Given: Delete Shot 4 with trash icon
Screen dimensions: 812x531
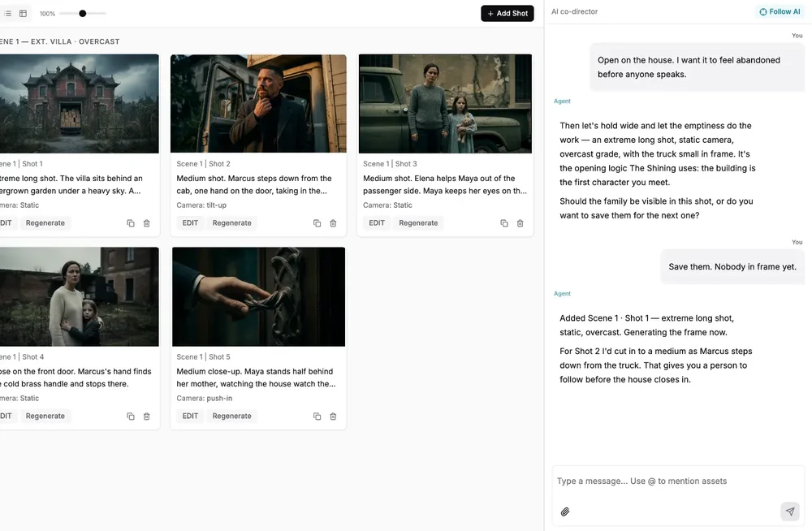Looking at the screenshot, I should [146, 417].
